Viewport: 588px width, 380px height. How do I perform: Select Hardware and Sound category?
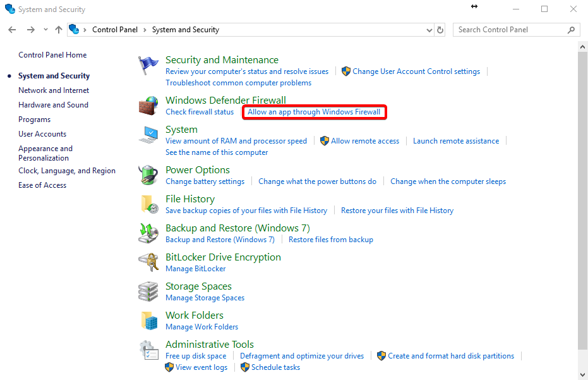(53, 105)
